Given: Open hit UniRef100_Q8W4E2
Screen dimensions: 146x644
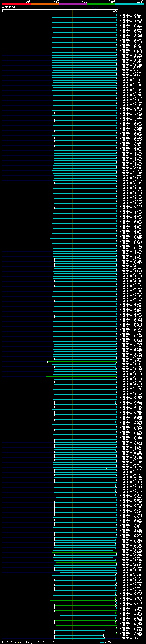Looking at the screenshot, I should point(131,17).
